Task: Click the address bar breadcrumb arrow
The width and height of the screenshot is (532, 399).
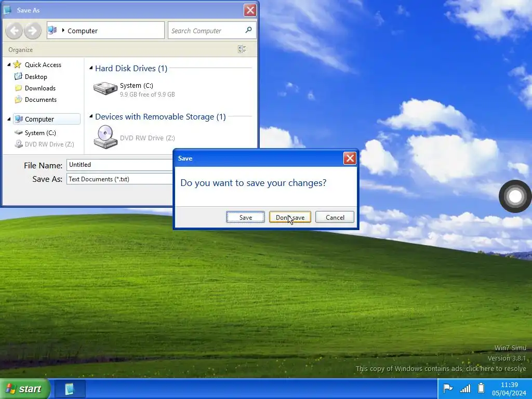Action: [x=63, y=31]
